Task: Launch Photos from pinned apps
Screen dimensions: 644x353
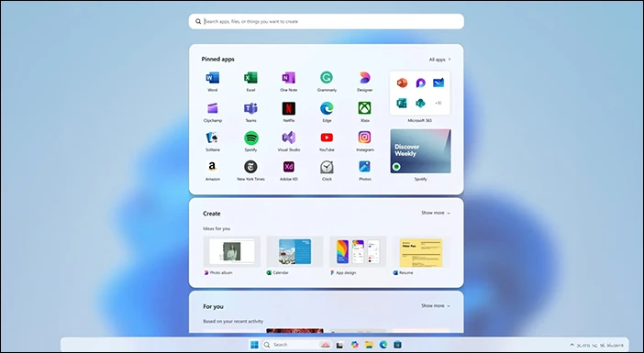Action: click(x=365, y=167)
